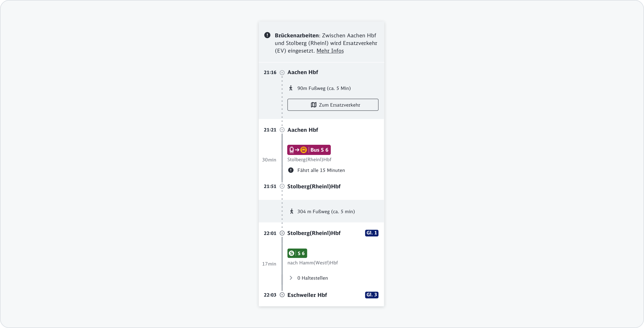Select the 21:51 Stolberg(Rheinl)Hbf stop marker
The image size is (644, 328).
pyautogui.click(x=282, y=186)
